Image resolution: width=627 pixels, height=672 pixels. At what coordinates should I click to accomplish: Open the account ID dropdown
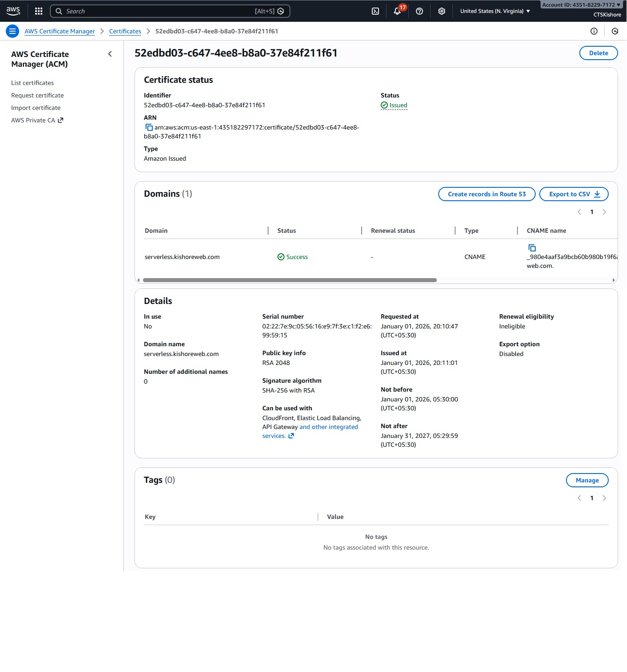pos(581,5)
